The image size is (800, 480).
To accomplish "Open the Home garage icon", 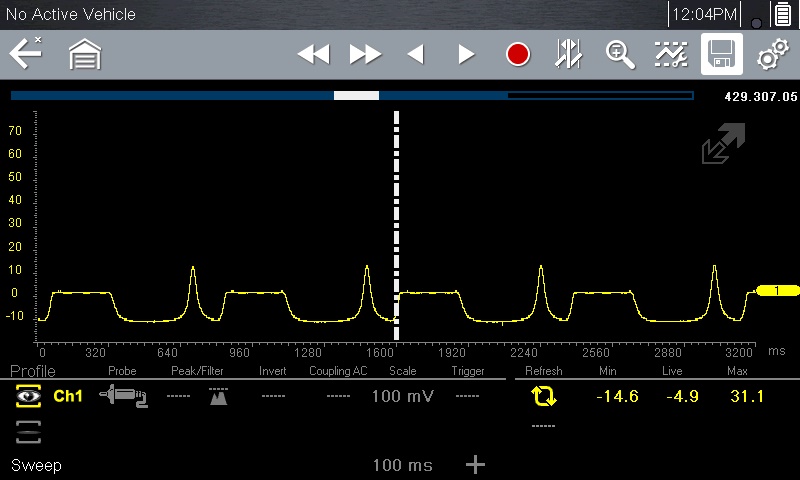I will (85, 54).
